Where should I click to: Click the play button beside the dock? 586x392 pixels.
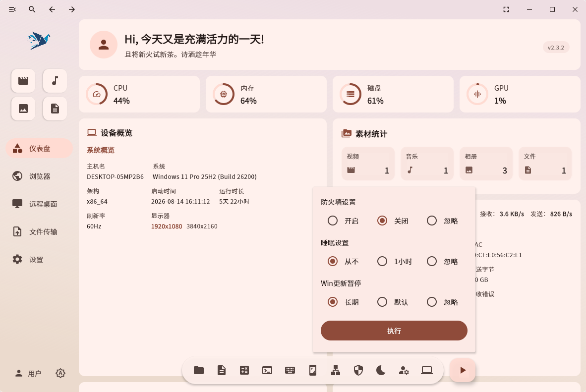pyautogui.click(x=463, y=370)
